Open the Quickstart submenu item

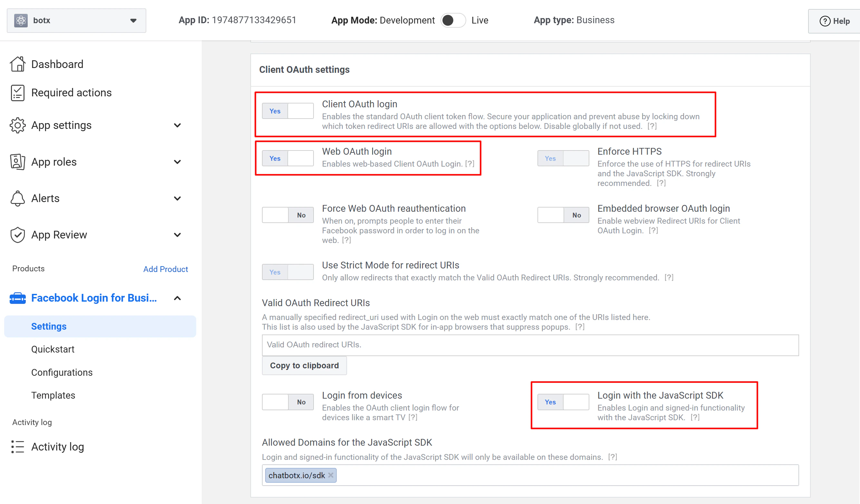(53, 349)
